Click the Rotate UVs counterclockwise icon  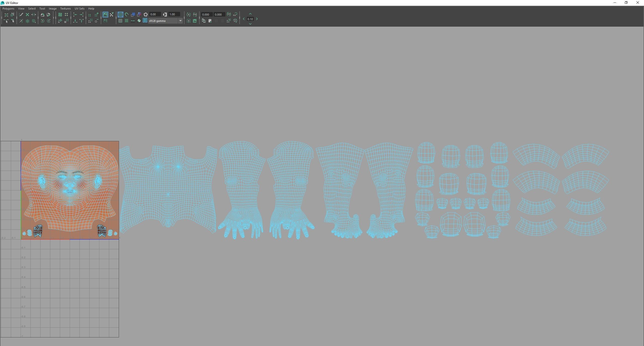[x=43, y=21]
